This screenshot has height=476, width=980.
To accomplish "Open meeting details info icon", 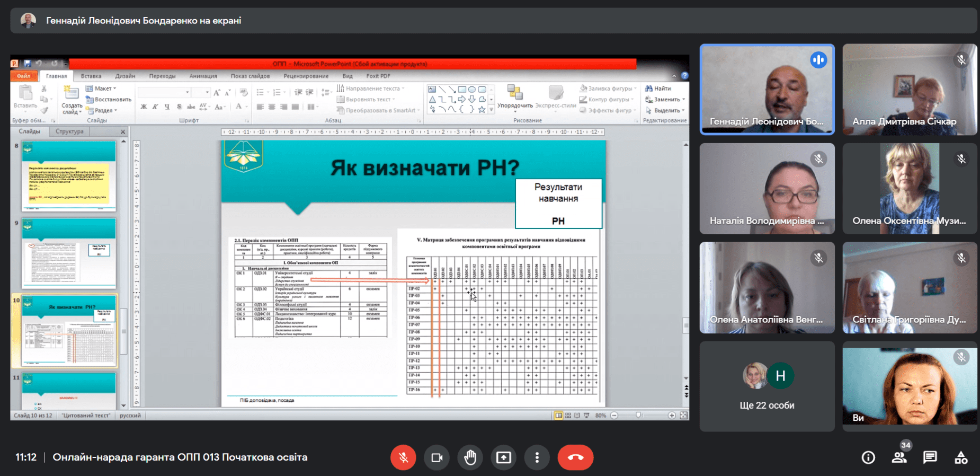I will click(x=868, y=457).
